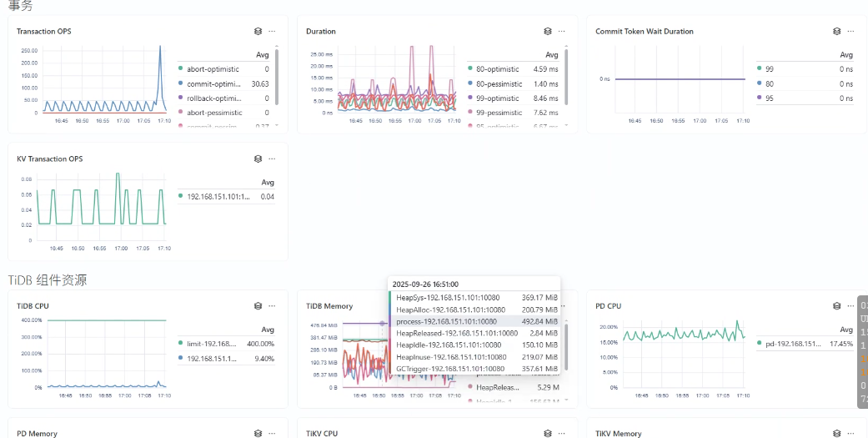The width and height of the screenshot is (868, 438).
Task: Toggle the abort-optimistic series in Transaction OPS
Action: click(x=213, y=69)
